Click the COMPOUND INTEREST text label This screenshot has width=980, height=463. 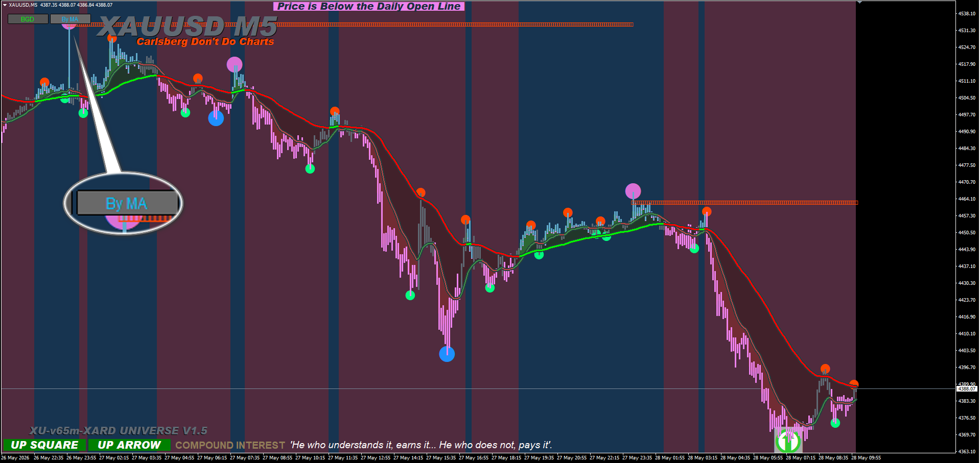(230, 445)
